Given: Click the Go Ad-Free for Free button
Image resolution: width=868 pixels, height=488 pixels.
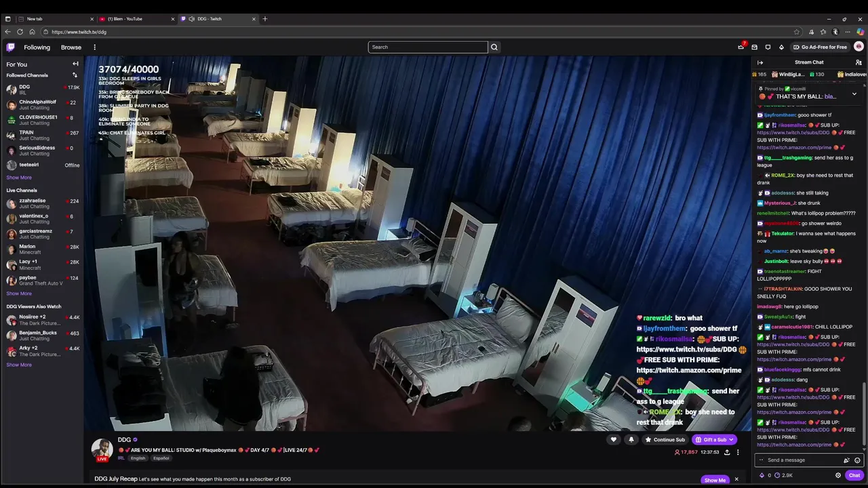Looking at the screenshot, I should coord(820,47).
